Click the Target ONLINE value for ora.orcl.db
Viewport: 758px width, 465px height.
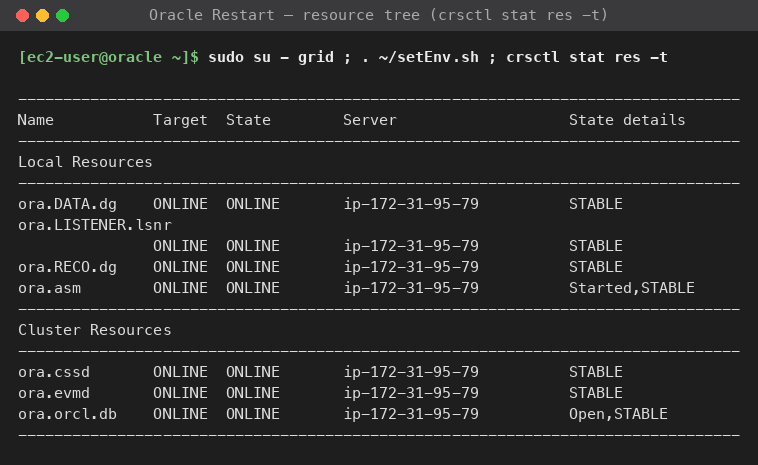pyautogui.click(x=180, y=414)
